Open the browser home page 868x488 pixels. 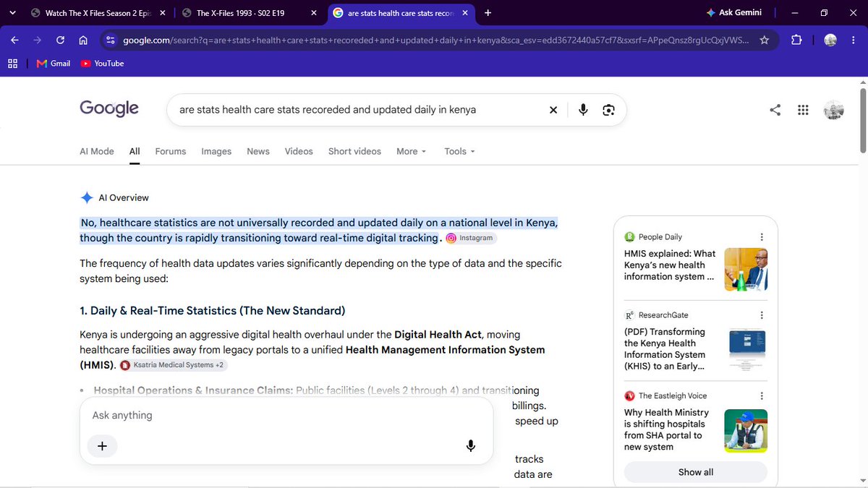(83, 40)
